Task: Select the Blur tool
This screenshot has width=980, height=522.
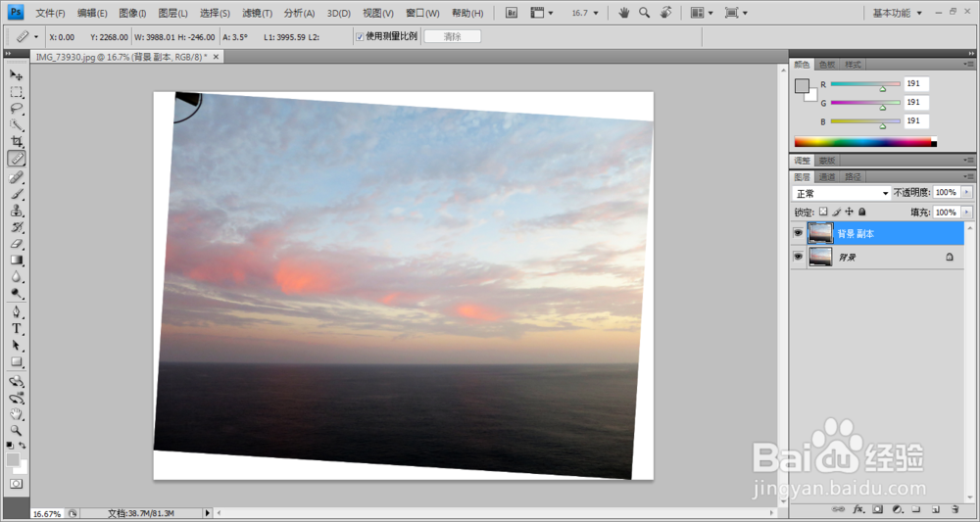Action: pyautogui.click(x=17, y=276)
